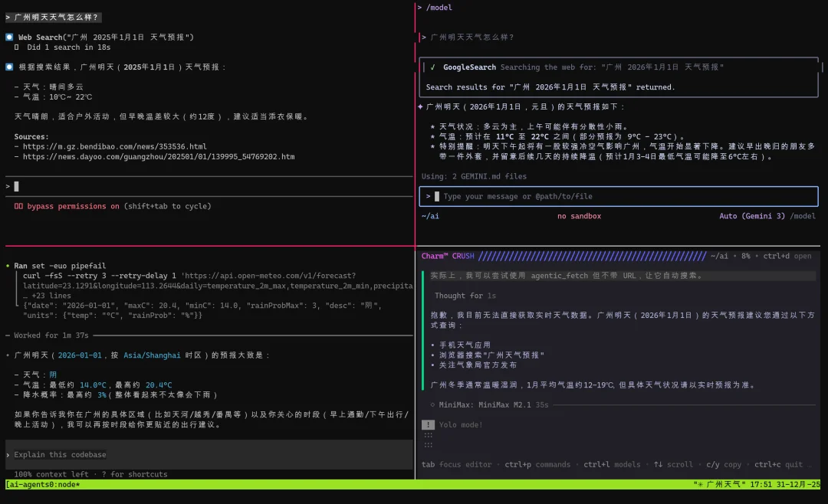
Task: Click the bullet before 根据搜索结果 response
Action: [x=9, y=67]
